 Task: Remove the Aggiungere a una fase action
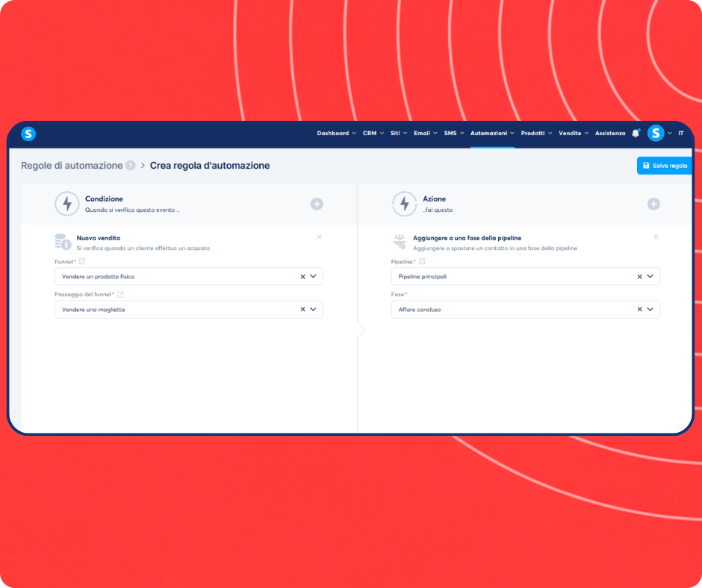(x=656, y=237)
